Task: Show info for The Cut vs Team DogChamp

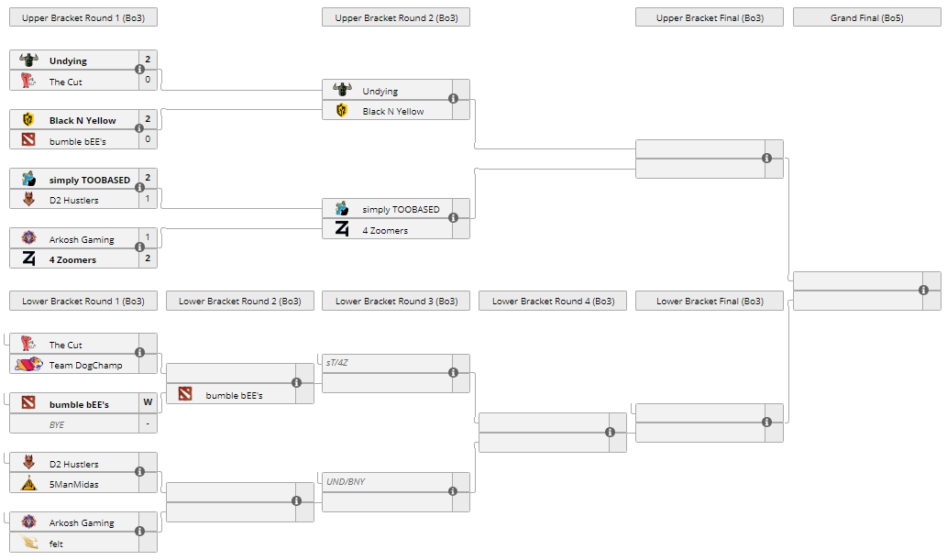Action: tap(139, 353)
